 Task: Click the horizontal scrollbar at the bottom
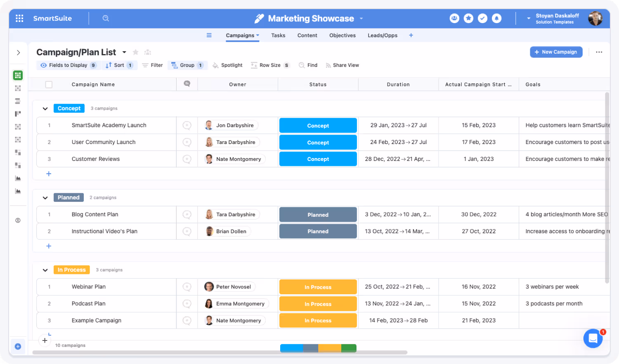coord(220,352)
